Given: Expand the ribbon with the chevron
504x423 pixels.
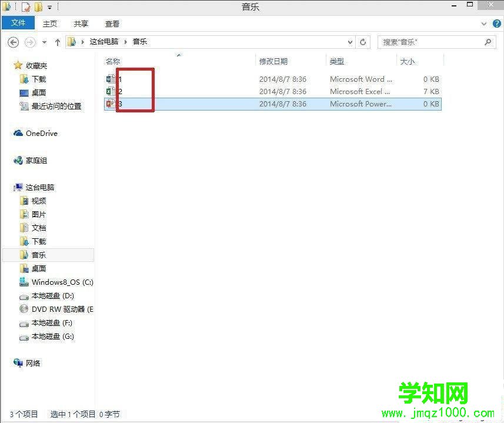Looking at the screenshot, I should tap(484, 24).
